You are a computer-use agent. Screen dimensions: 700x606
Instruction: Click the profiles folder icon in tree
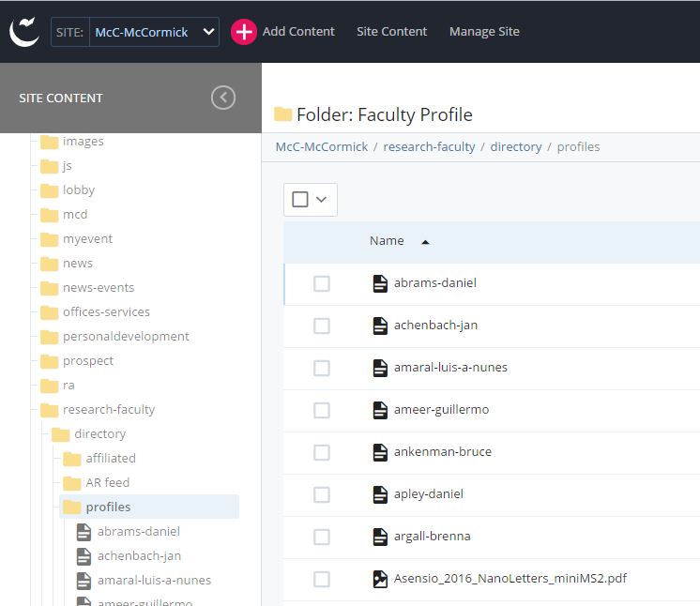pyautogui.click(x=72, y=508)
